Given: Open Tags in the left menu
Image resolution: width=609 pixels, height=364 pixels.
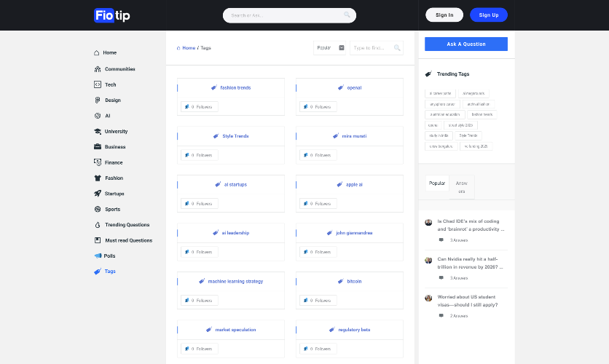Looking at the screenshot, I should [x=109, y=272].
